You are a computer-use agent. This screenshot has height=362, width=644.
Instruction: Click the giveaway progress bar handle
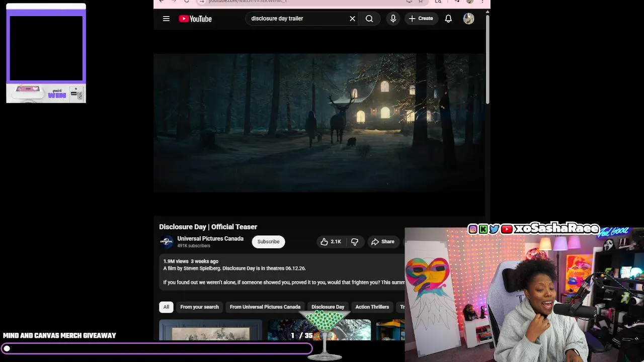point(7,348)
